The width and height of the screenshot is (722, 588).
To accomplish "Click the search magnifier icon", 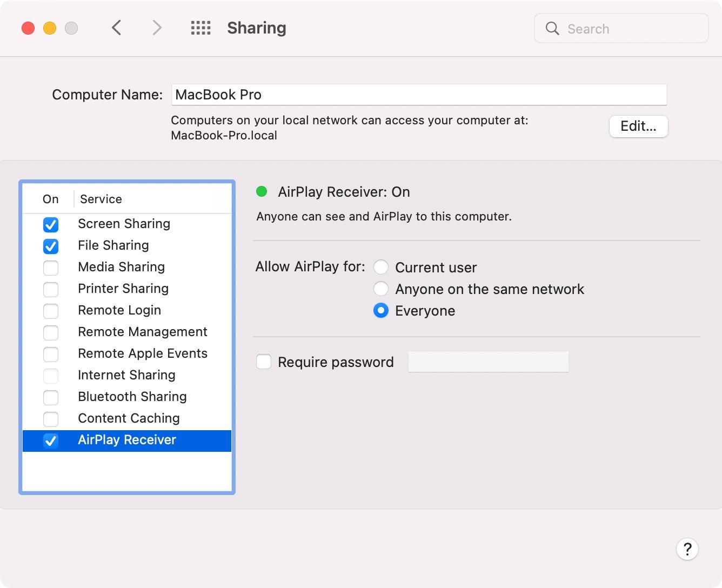I will (x=552, y=28).
